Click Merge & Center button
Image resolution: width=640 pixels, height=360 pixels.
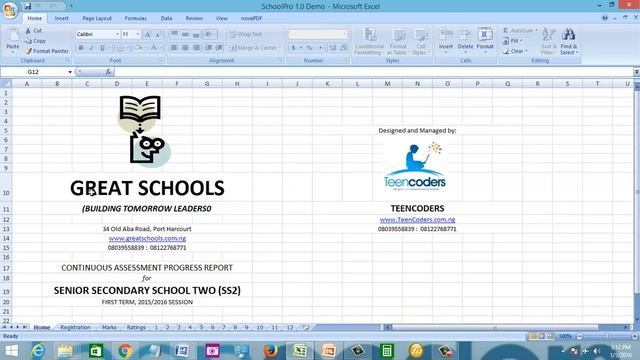(254, 48)
